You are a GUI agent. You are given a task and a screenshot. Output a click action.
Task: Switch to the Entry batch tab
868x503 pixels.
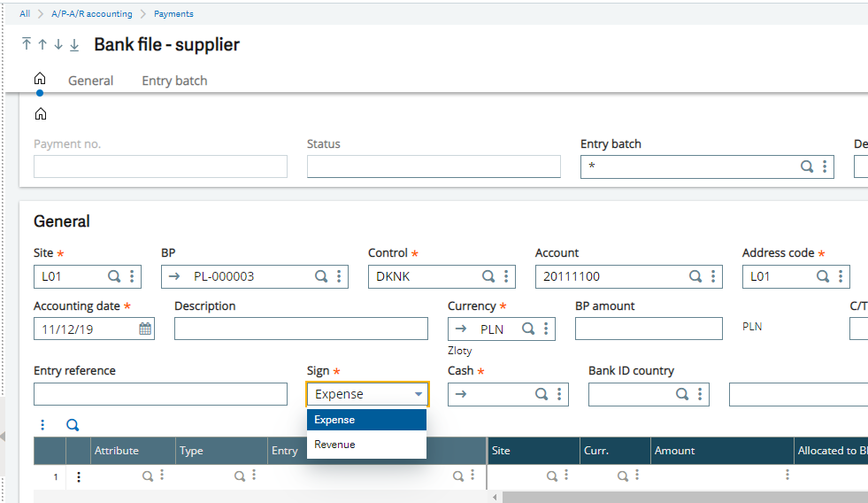[174, 81]
